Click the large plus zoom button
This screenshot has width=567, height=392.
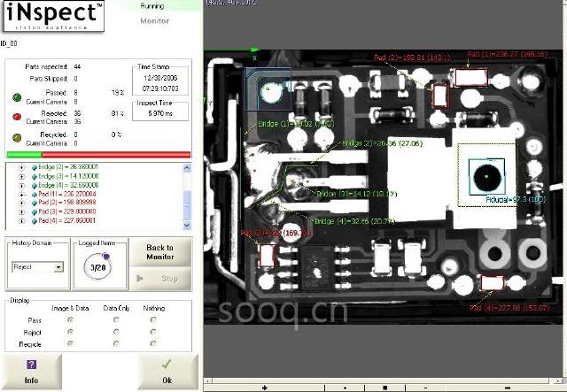(265, 388)
